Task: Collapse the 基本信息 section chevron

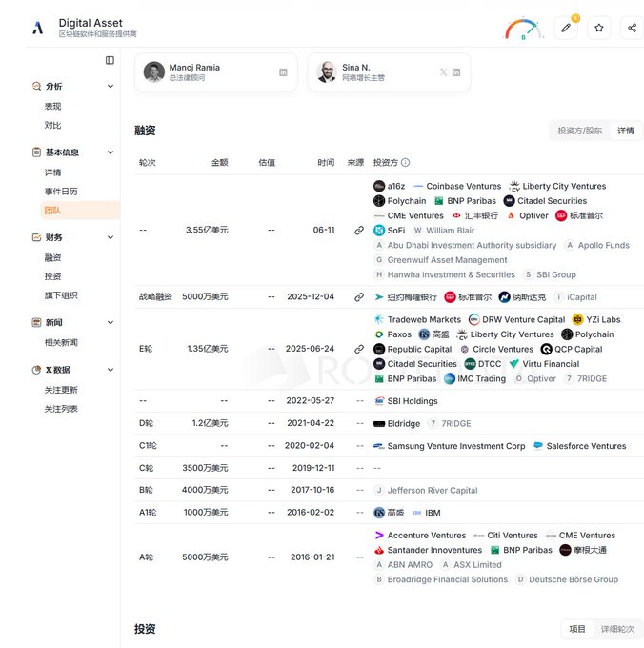Action: point(111,152)
